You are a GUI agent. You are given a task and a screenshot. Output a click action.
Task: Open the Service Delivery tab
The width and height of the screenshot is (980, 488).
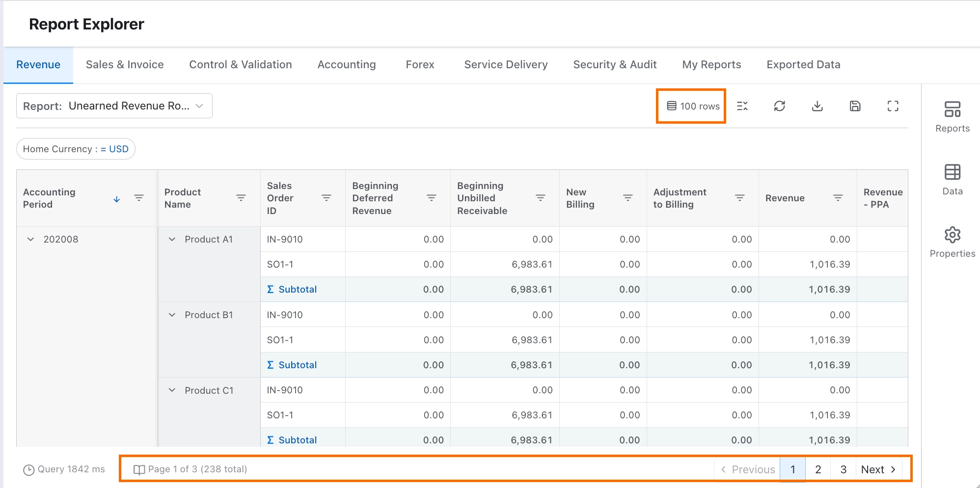coord(506,65)
